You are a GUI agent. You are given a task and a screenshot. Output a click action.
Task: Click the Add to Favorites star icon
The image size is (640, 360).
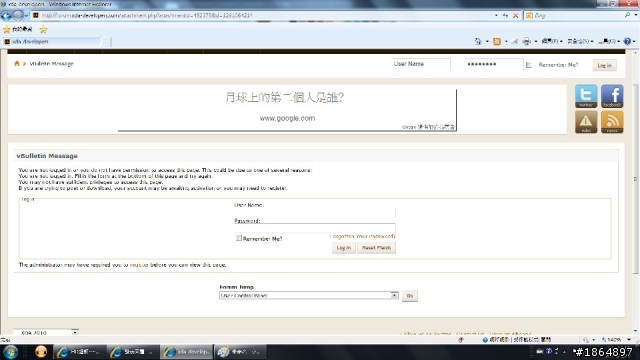coord(43,29)
